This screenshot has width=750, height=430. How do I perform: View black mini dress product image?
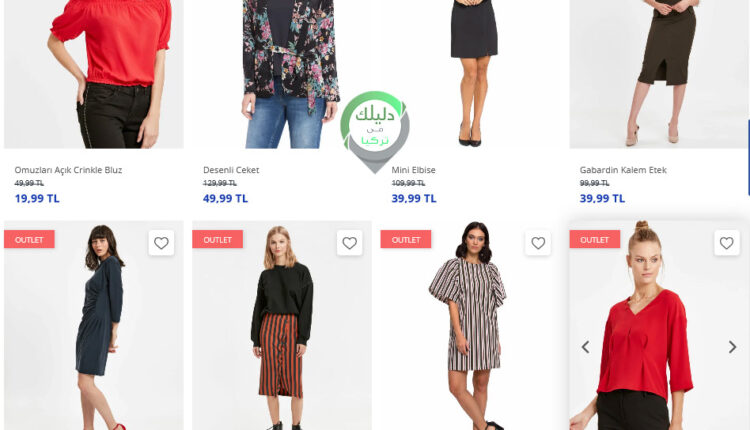tap(471, 74)
